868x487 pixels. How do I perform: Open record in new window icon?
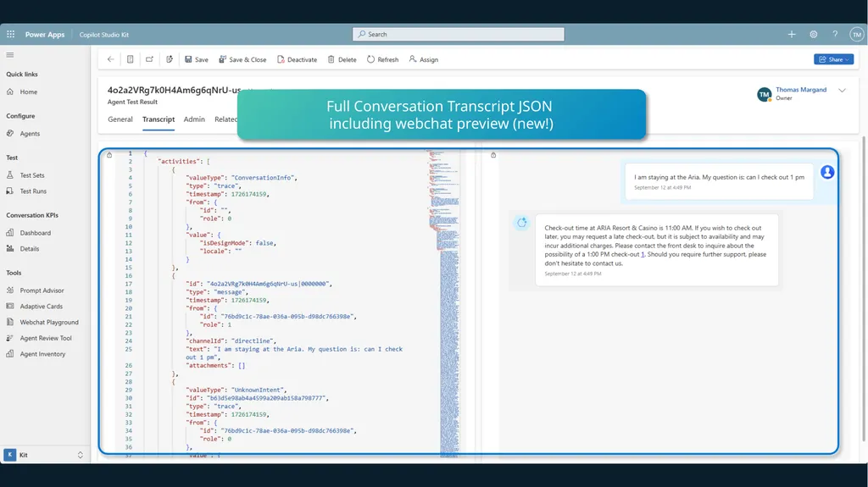[149, 59]
